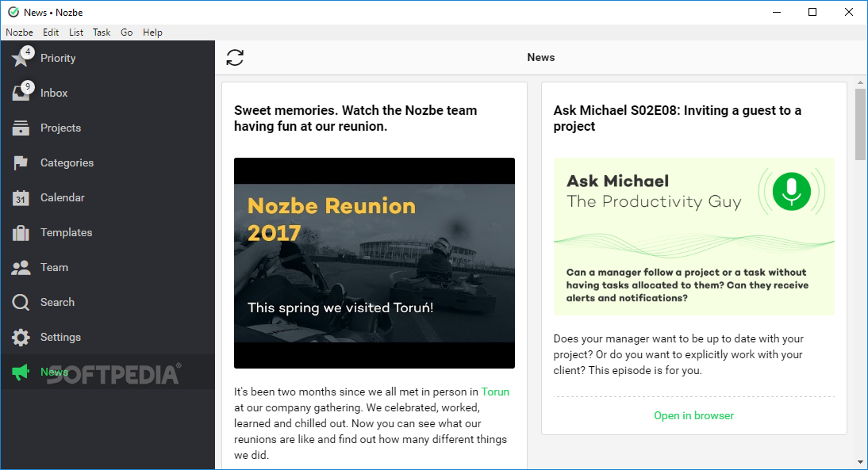Select Team label in sidebar
The width and height of the screenshot is (868, 470).
pos(54,268)
